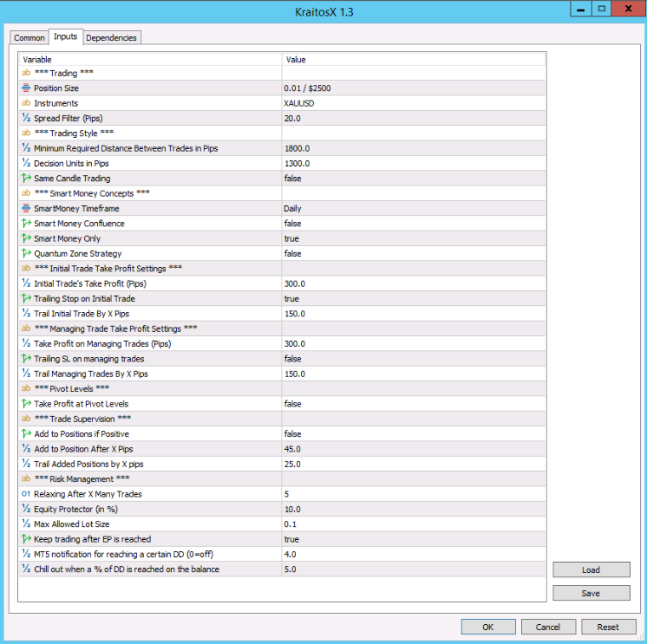The width and height of the screenshot is (647, 644).
Task: Click the Same Candle Trading boolean icon
Action: pyautogui.click(x=26, y=178)
